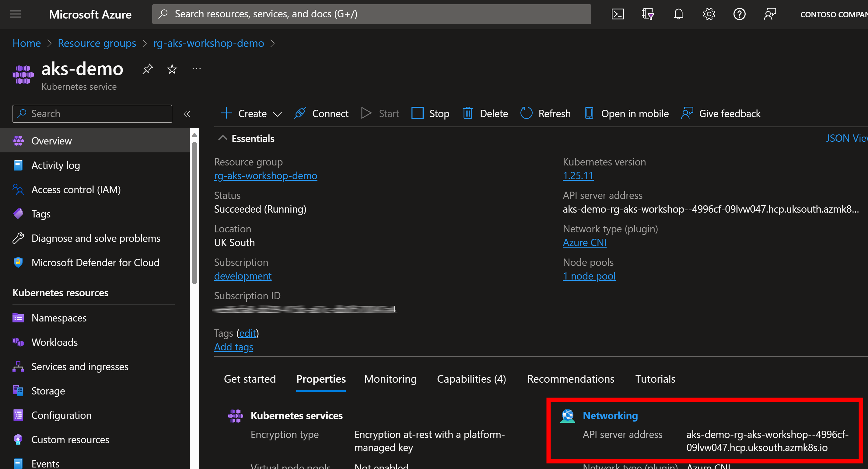Screen dimensions: 868x469
Task: Open the Directories and subscriptions filter icon
Action: (648, 14)
